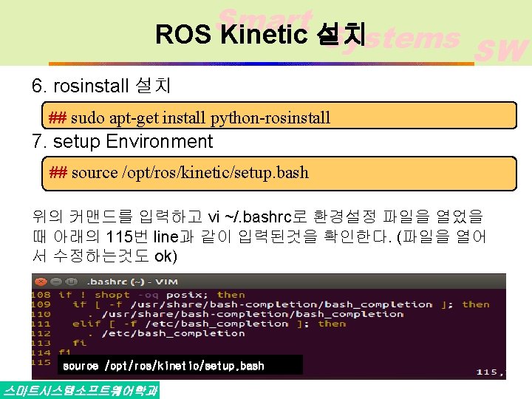The width and height of the screenshot is (532, 399).
Task: Click vim line 112 '. /etc/bash_completion'
Action: tap(166, 333)
